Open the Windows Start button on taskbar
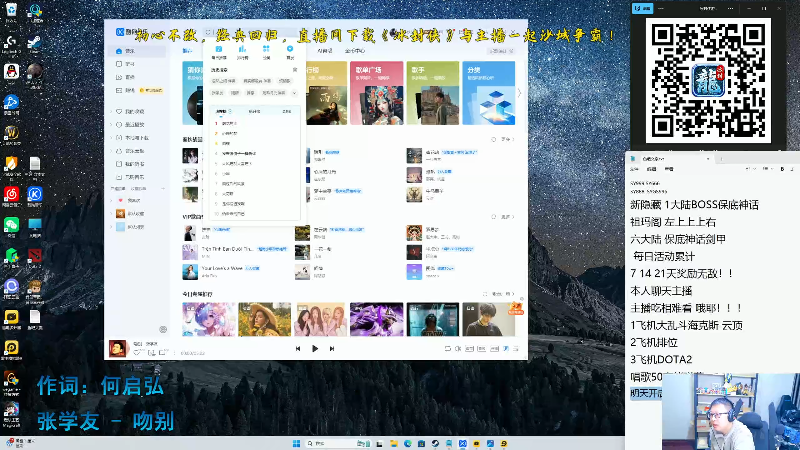 coord(296,443)
